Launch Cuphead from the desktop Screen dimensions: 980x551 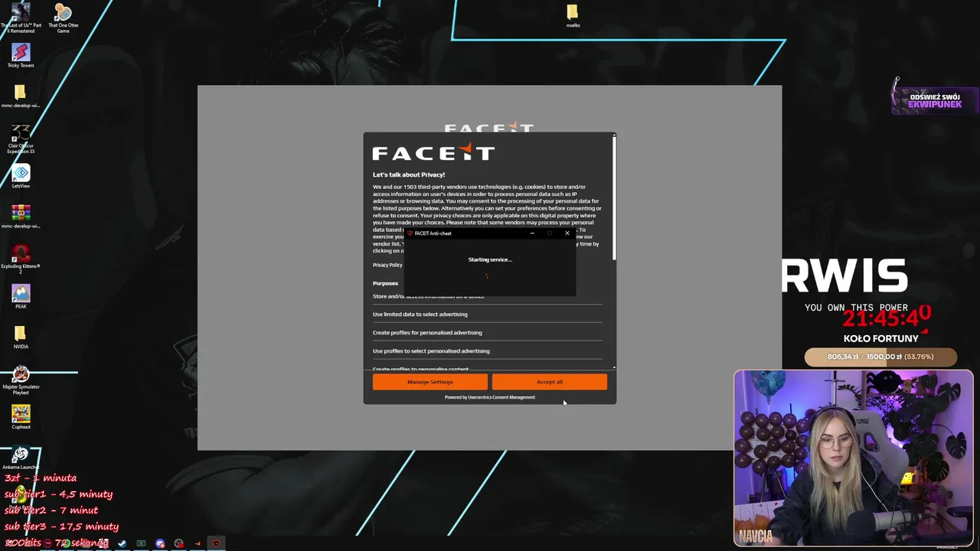[21, 417]
